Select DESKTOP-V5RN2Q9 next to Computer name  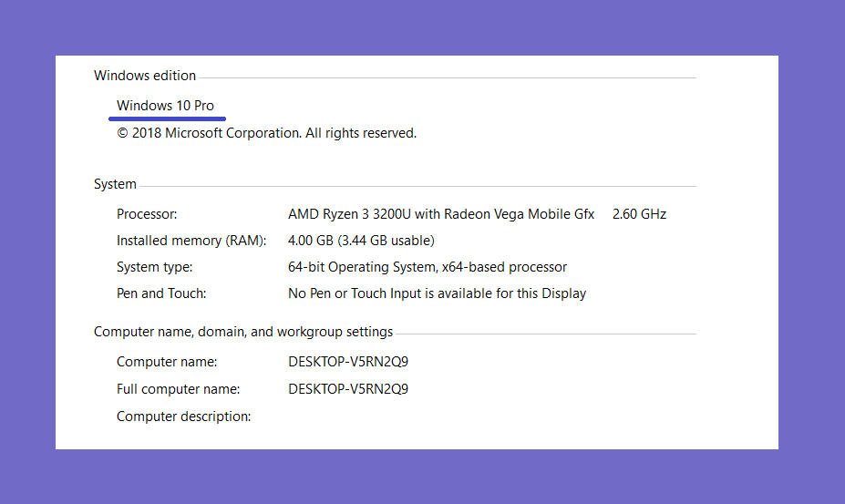(348, 362)
